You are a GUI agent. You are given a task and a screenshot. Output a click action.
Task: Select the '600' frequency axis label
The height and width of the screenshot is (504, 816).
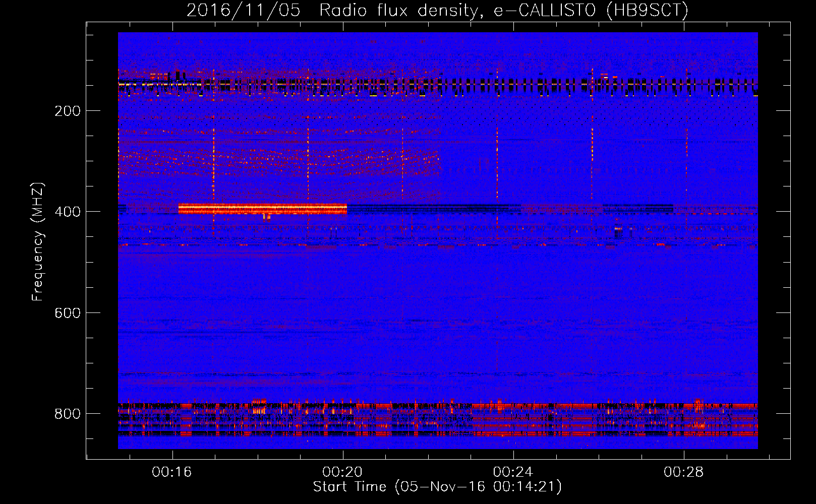pyautogui.click(x=68, y=313)
